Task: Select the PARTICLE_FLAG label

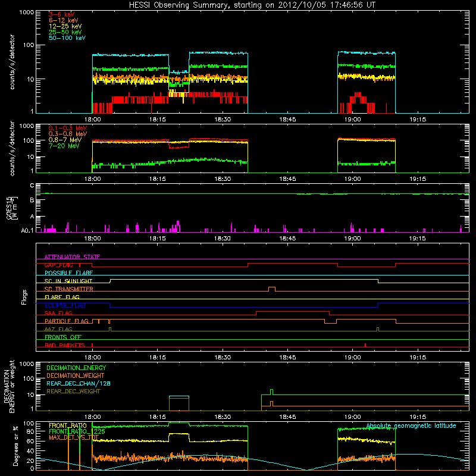Action: [x=67, y=321]
